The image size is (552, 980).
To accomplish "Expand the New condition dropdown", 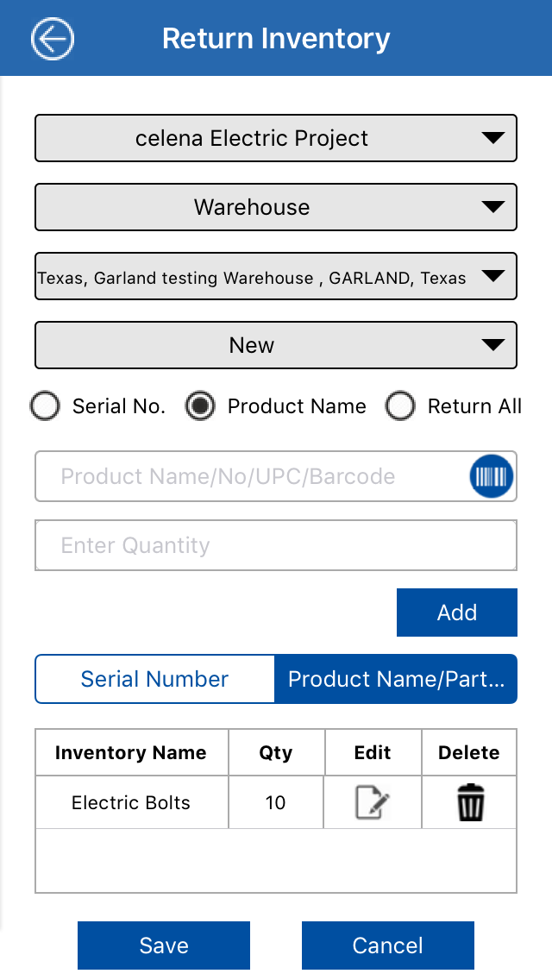I will [x=276, y=345].
